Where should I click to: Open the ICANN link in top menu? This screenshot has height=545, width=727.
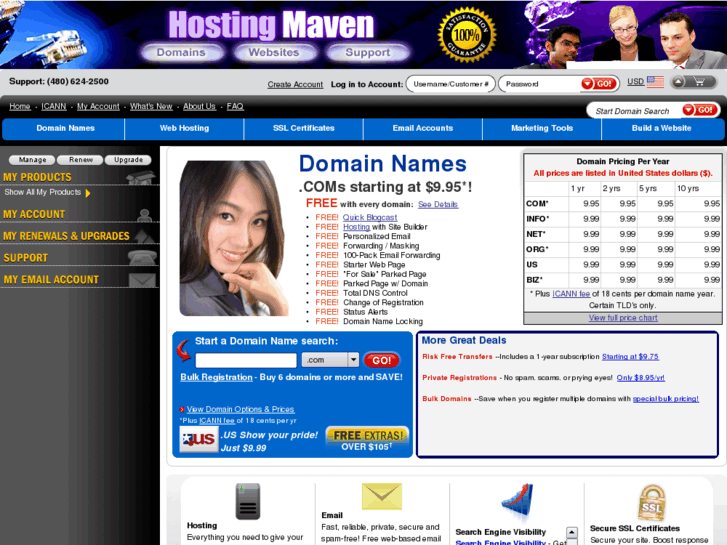(54, 106)
